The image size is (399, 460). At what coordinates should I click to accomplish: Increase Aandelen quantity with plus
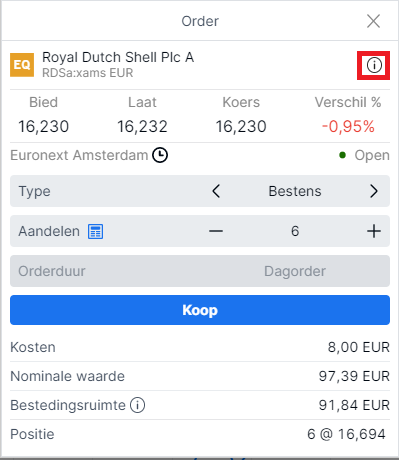coord(374,231)
